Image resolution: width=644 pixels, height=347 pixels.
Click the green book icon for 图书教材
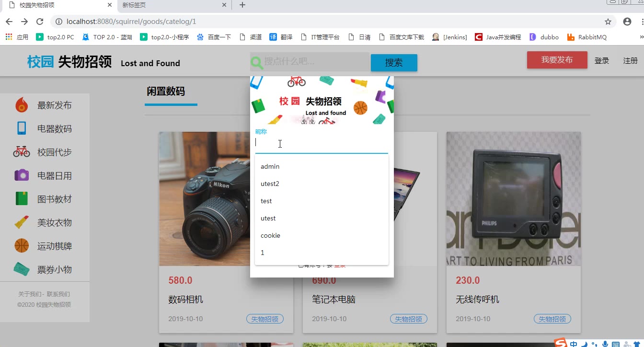point(22,199)
